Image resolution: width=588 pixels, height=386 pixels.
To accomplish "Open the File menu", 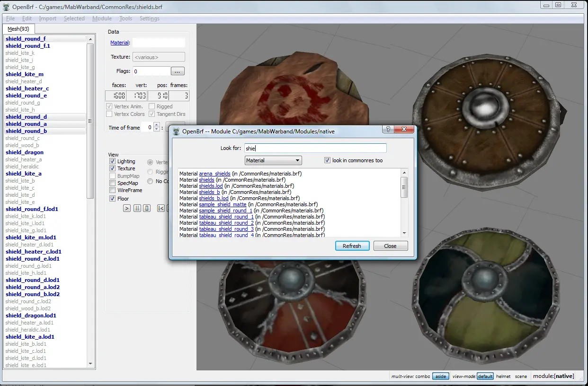I will [10, 18].
